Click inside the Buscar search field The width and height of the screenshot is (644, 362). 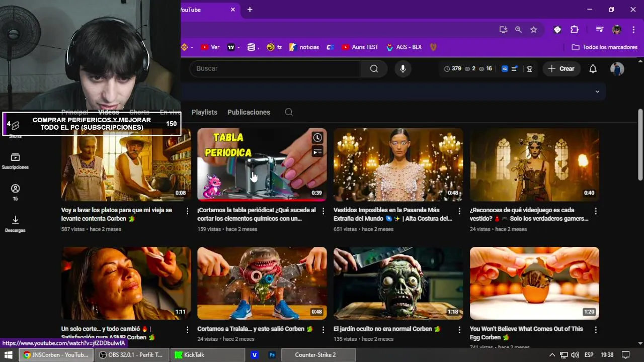(x=275, y=69)
